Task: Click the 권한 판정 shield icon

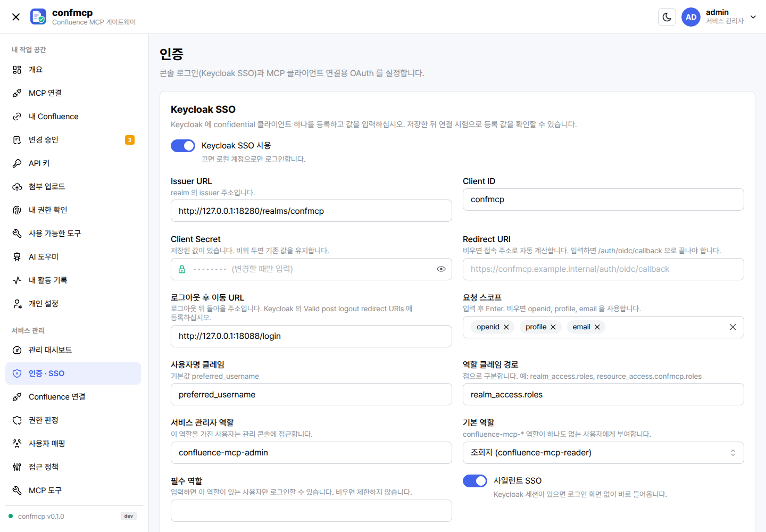Action: tap(17, 420)
